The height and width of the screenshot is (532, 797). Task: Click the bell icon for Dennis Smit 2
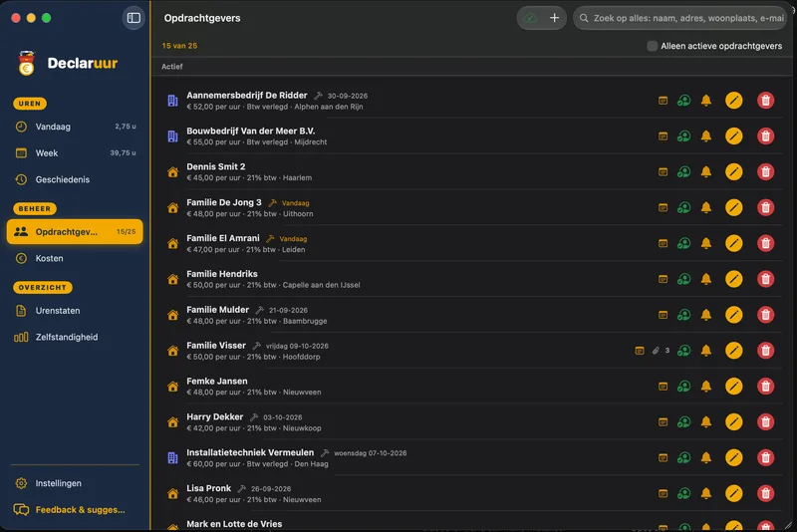(706, 171)
